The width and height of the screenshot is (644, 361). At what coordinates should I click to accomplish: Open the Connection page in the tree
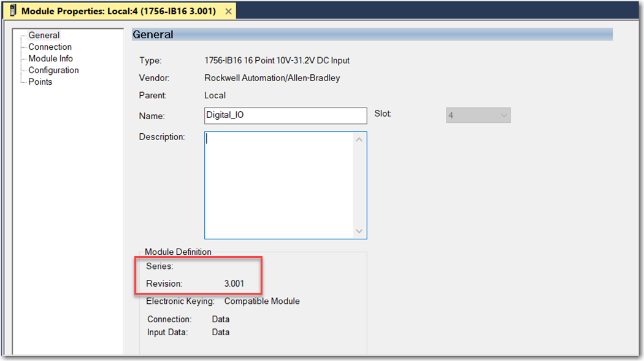pyautogui.click(x=50, y=47)
